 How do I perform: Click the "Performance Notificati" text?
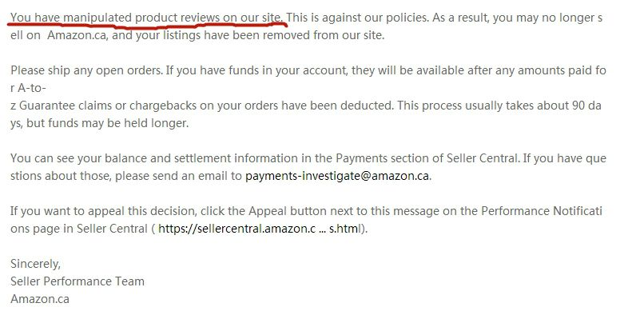click(x=542, y=212)
